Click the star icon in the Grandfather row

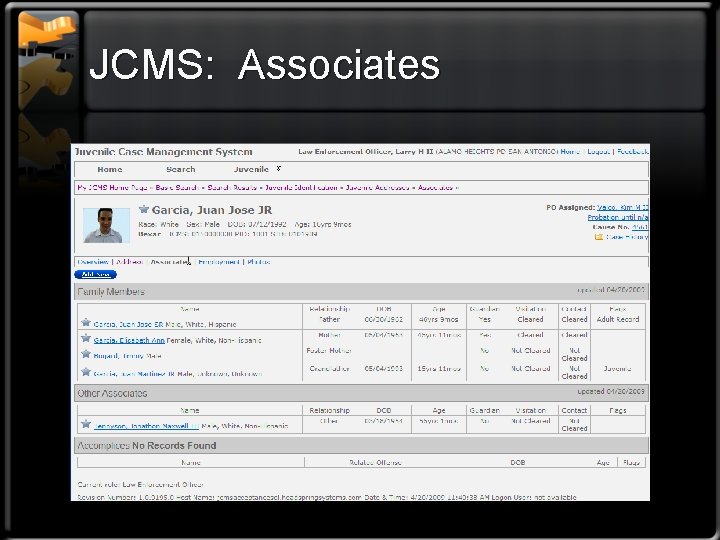86,372
